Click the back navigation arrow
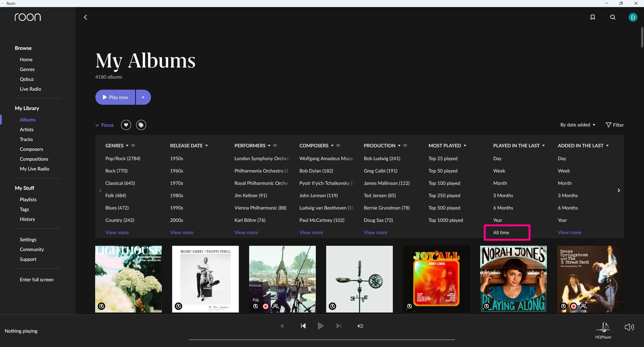 (85, 17)
